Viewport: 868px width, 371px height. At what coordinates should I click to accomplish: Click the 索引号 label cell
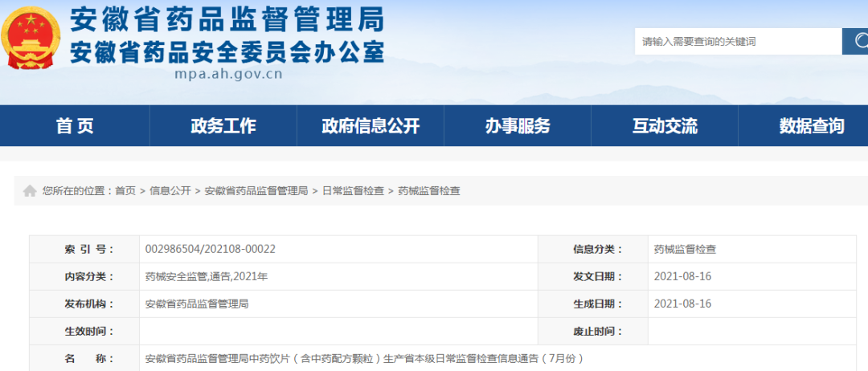(x=84, y=250)
